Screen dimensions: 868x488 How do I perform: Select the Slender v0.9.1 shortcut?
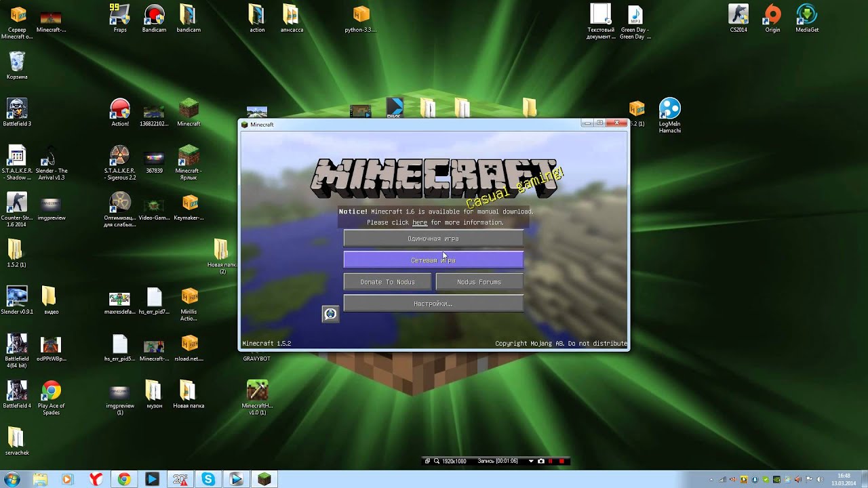(17, 300)
